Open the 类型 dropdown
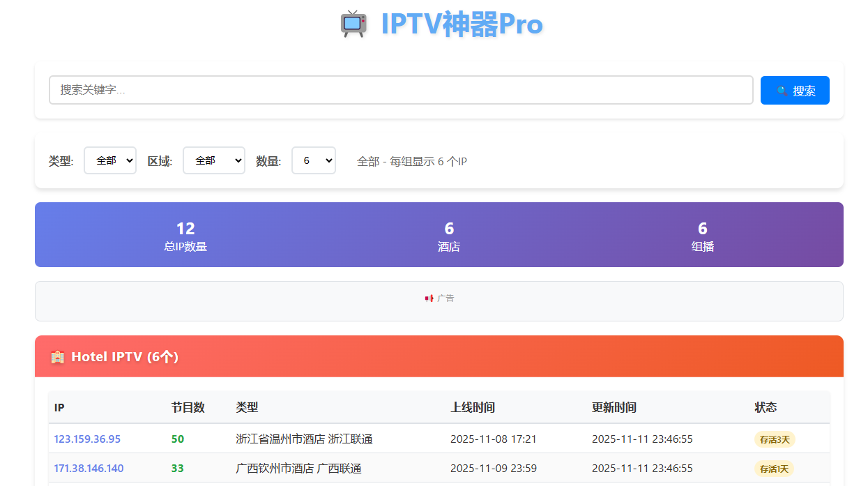The height and width of the screenshot is (486, 868). [109, 160]
